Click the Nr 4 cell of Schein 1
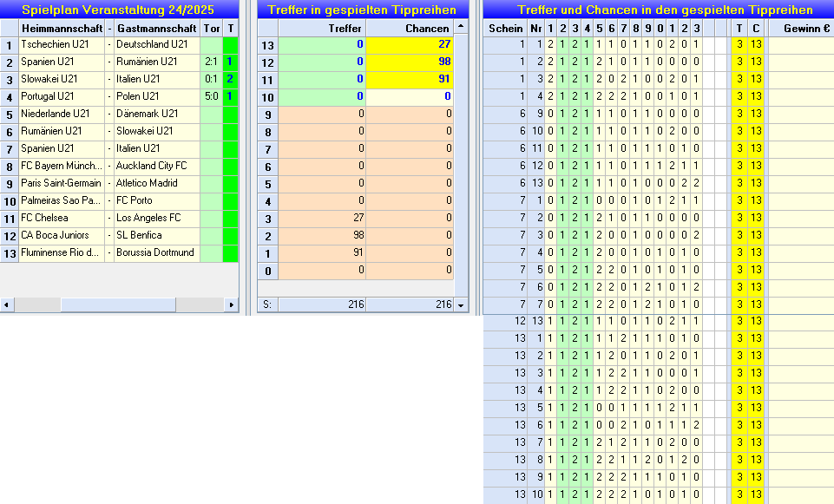 [536, 97]
